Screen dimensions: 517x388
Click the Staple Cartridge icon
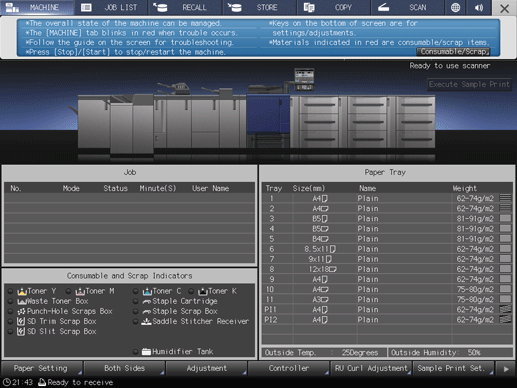[147, 302]
